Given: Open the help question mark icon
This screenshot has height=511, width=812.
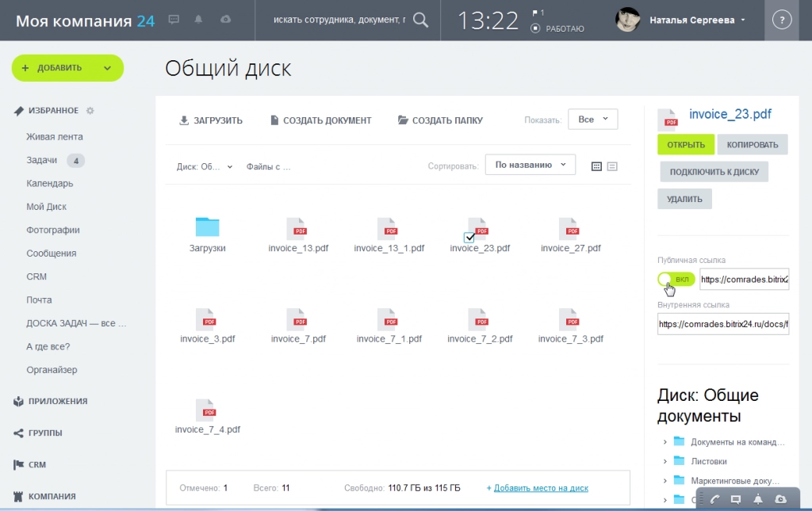Looking at the screenshot, I should (781, 21).
